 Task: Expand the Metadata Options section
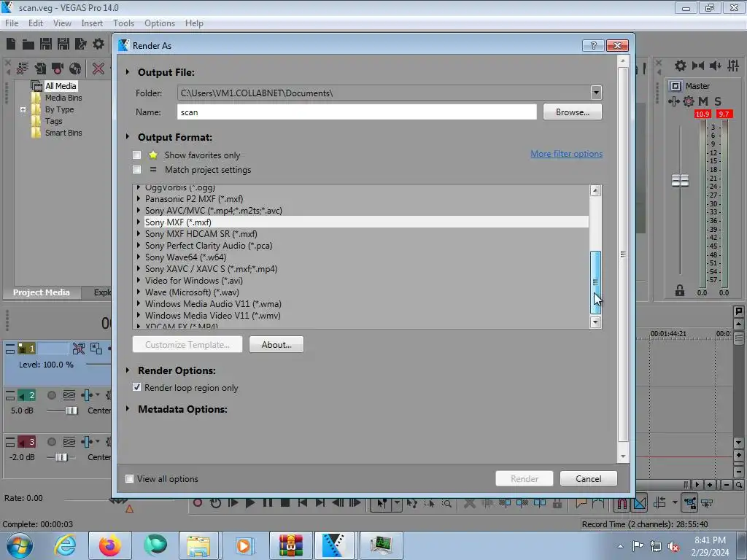point(128,408)
